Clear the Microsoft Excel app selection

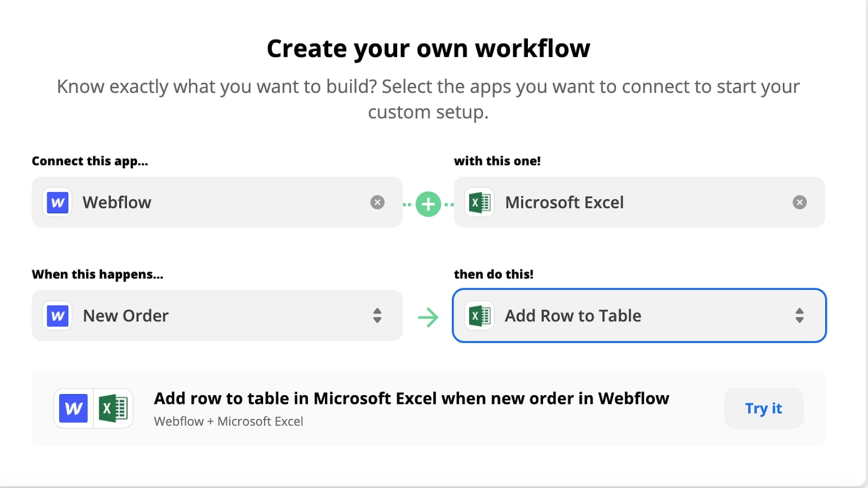800,202
